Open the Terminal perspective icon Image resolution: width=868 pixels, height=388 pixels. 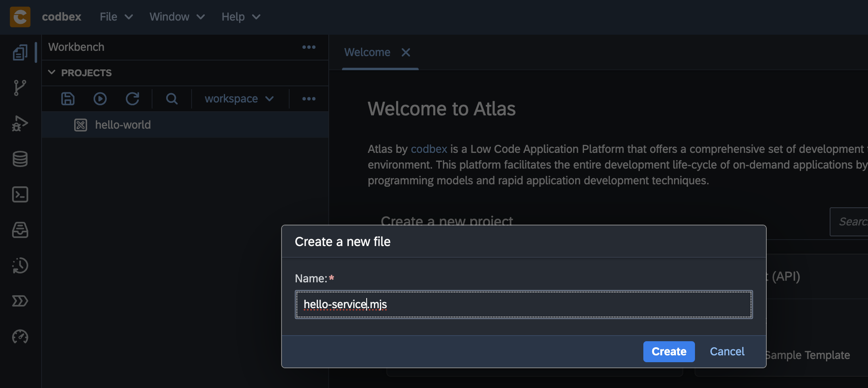click(x=20, y=194)
